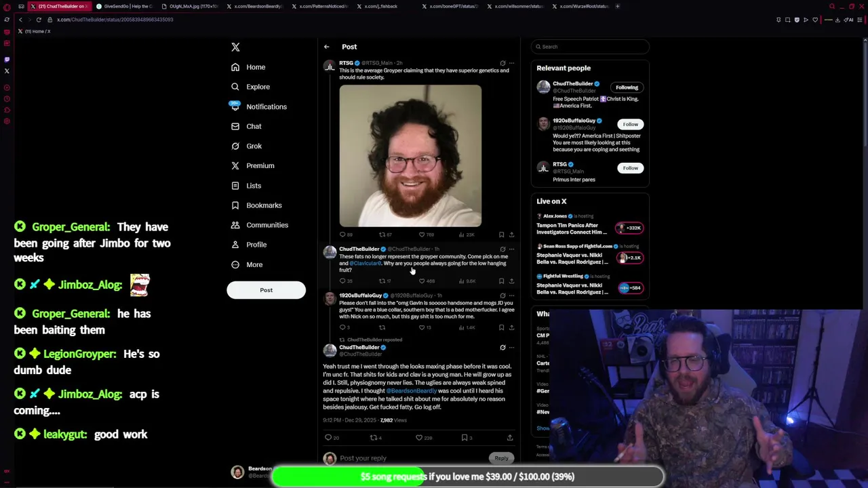This screenshot has width=868, height=488.
Task: Open the '(11) Home / X' bookmark
Action: point(34,31)
